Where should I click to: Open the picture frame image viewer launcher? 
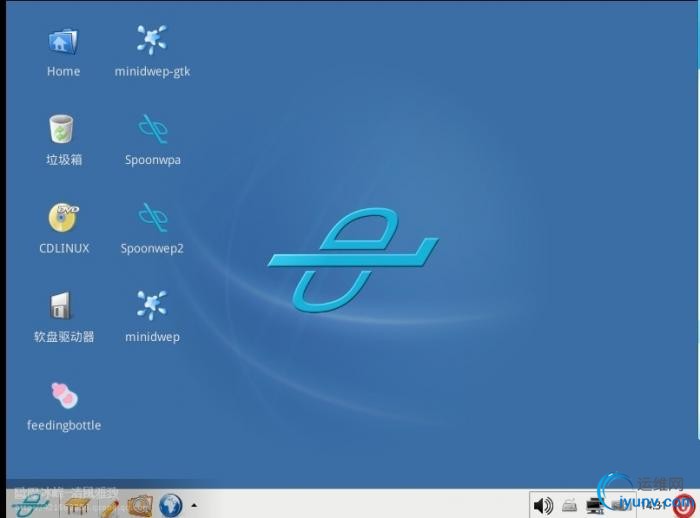point(140,505)
